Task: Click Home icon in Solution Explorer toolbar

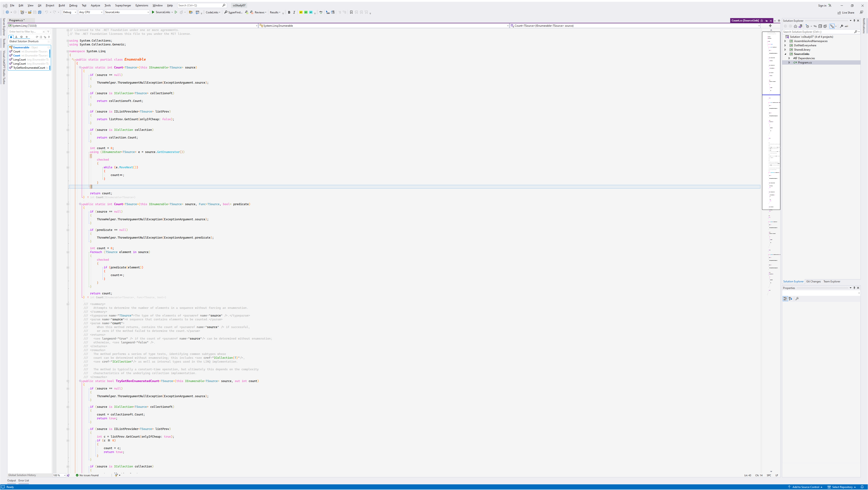Action: click(x=795, y=26)
